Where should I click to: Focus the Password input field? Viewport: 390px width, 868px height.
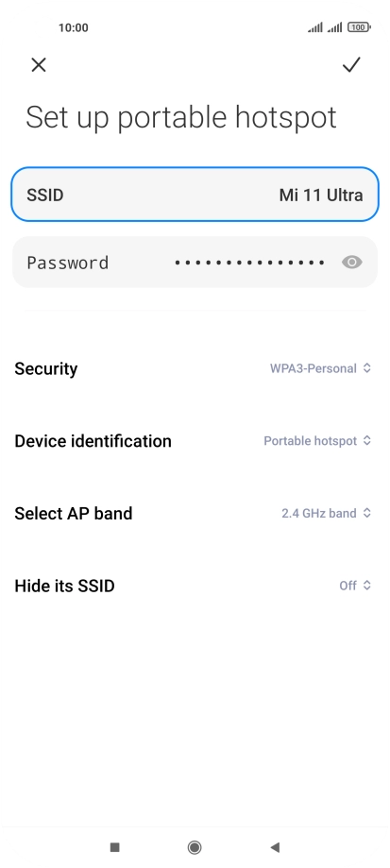coord(195,262)
